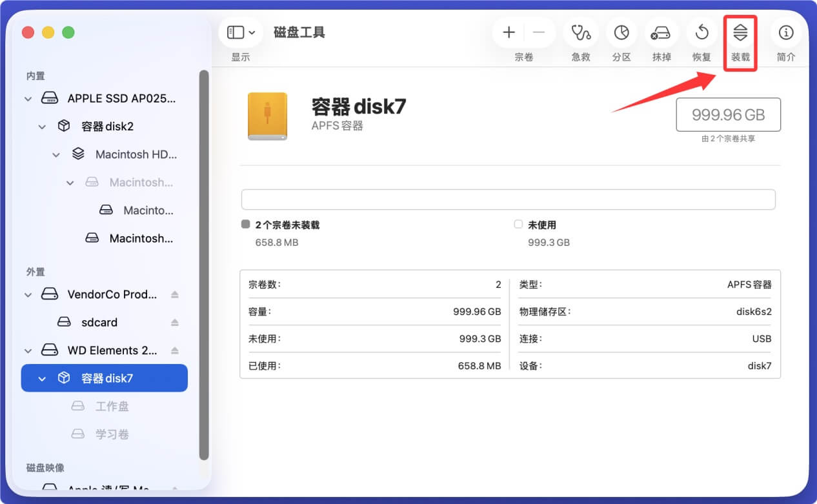Collapse the 容器 disk2 entry
Image resolution: width=817 pixels, height=504 pixels.
tap(41, 126)
